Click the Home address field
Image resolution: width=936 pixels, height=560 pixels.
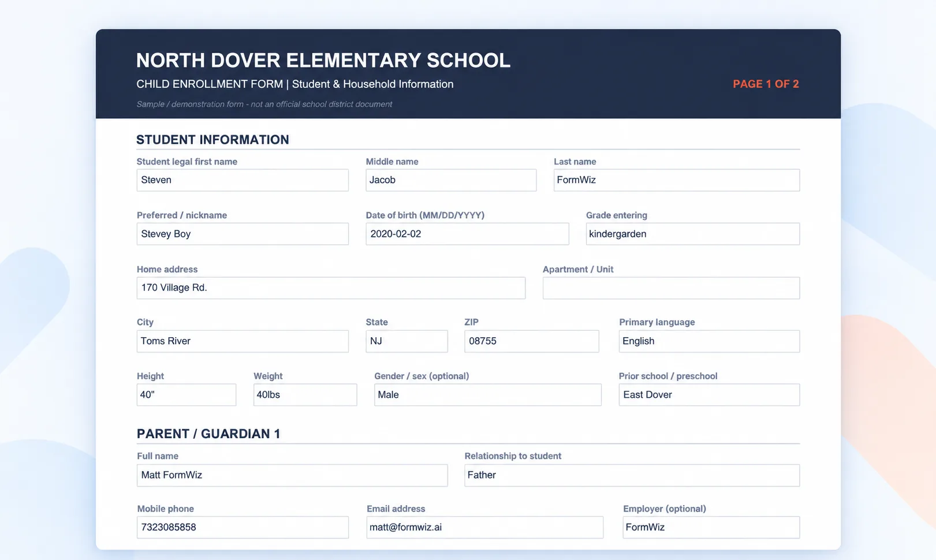[x=331, y=288]
